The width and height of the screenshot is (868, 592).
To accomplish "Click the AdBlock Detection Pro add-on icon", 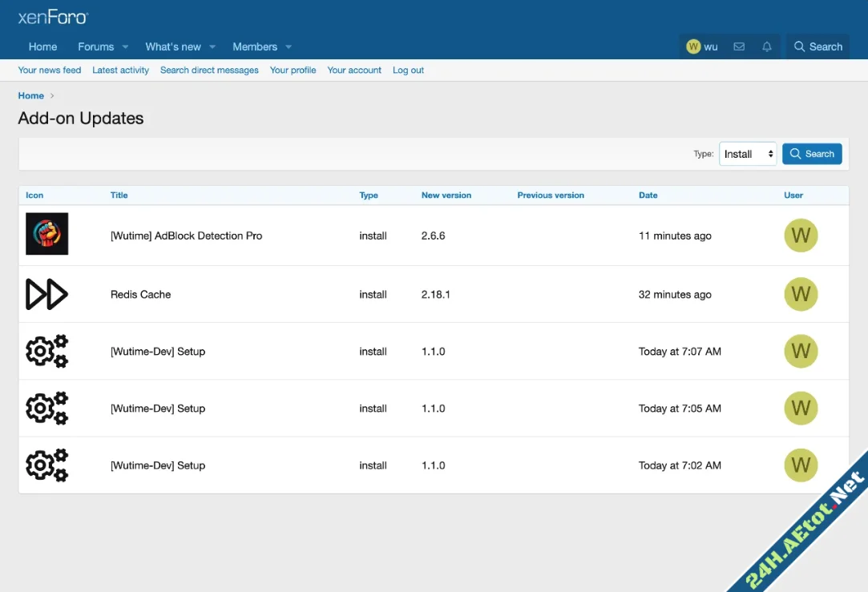I will pyautogui.click(x=46, y=234).
